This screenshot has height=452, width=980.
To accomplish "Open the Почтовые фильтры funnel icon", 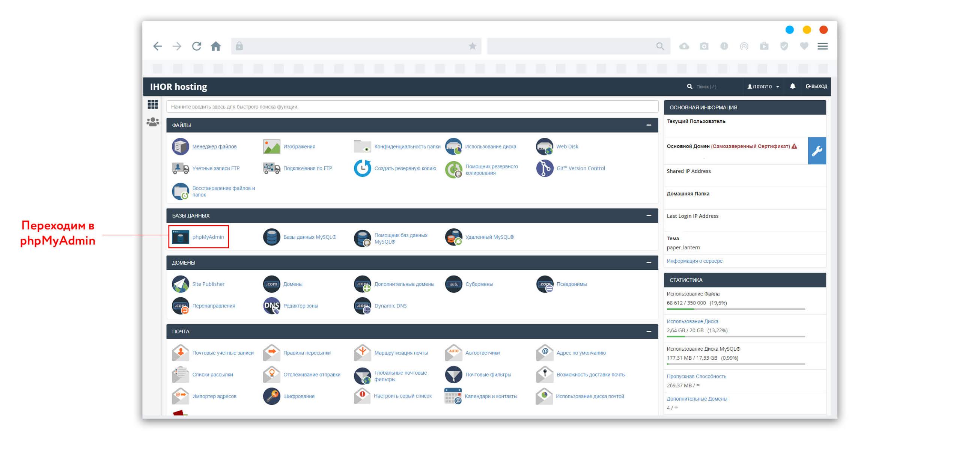I will (x=453, y=374).
